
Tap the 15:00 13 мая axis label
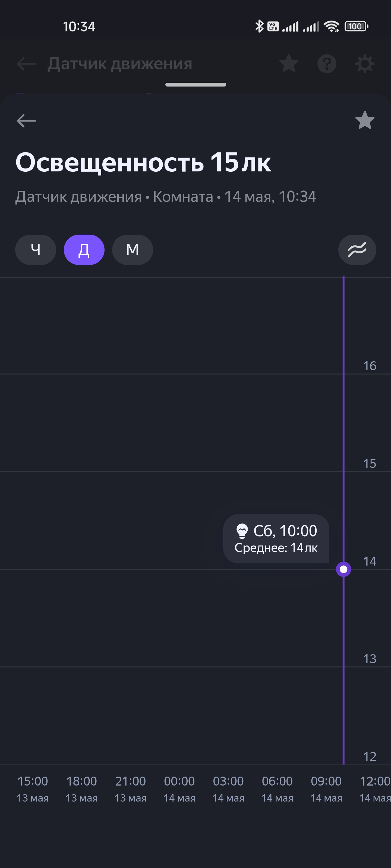[x=33, y=789]
